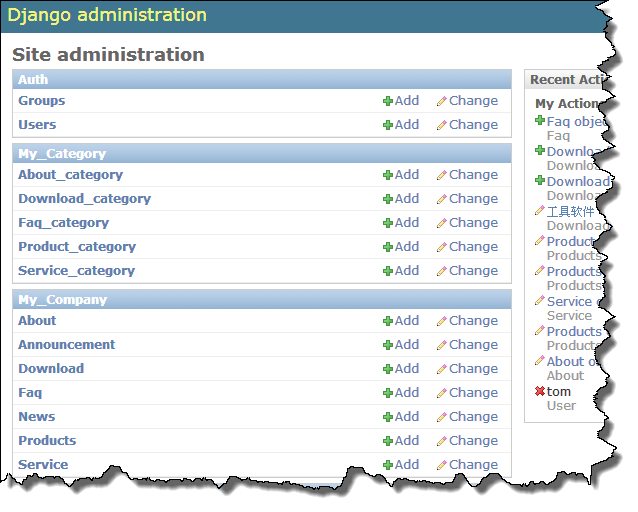Click the pencil icon for Faq_category

(441, 223)
